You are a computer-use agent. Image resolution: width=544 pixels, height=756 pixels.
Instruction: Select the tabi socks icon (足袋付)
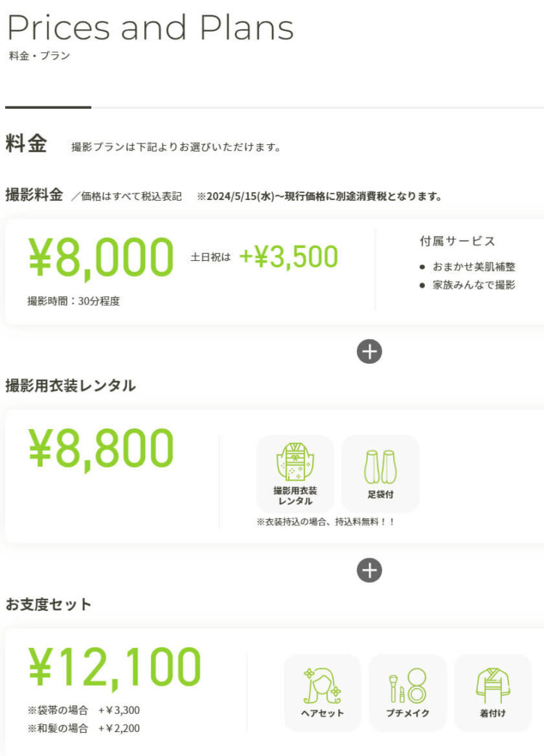(381, 474)
